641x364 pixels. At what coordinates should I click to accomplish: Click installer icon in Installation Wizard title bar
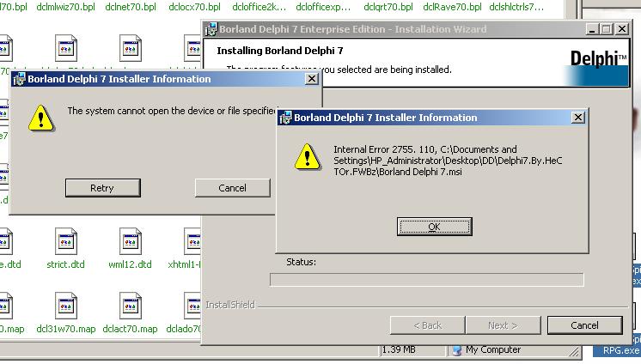click(x=211, y=29)
